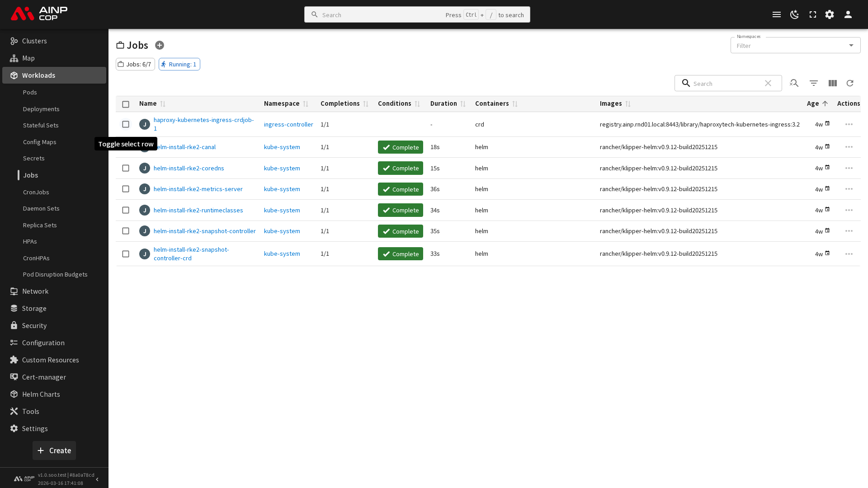
Task: Open the helm-install-rke2-runtimeclasses job link
Action: tap(198, 210)
